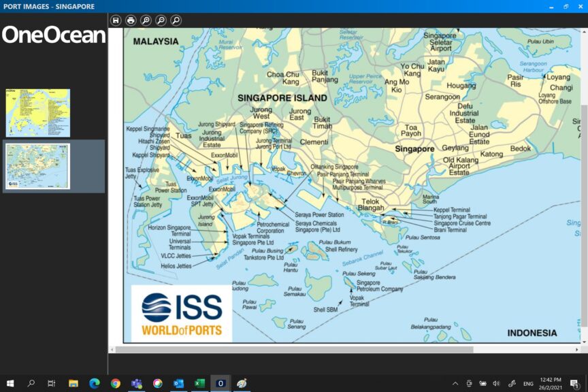588x392 pixels.
Task: Open the Paint palette app in the taskbar
Action: coord(242,383)
